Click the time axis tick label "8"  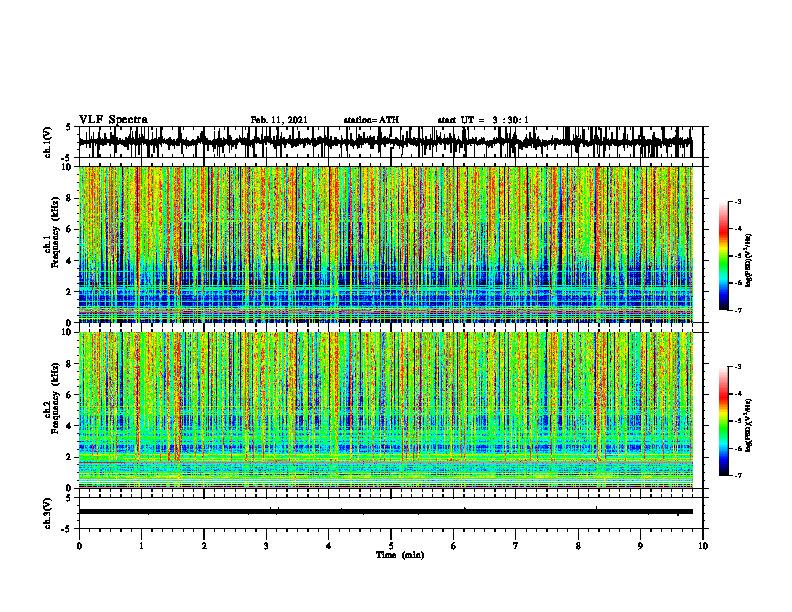point(578,546)
